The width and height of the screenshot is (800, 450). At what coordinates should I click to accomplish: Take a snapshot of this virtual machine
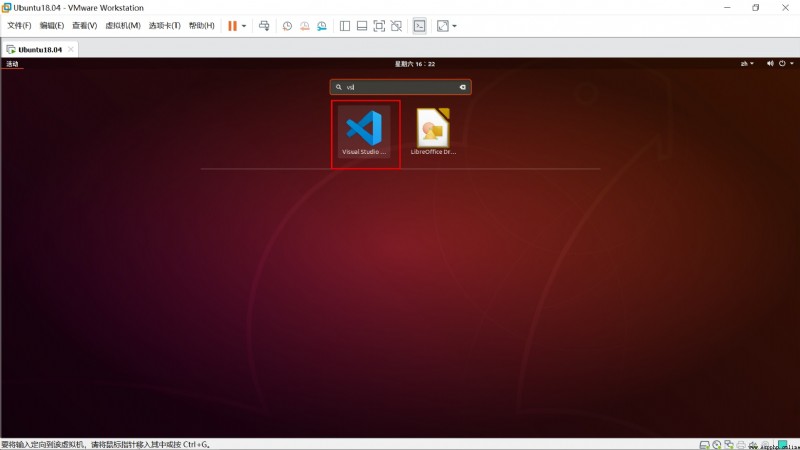287,26
